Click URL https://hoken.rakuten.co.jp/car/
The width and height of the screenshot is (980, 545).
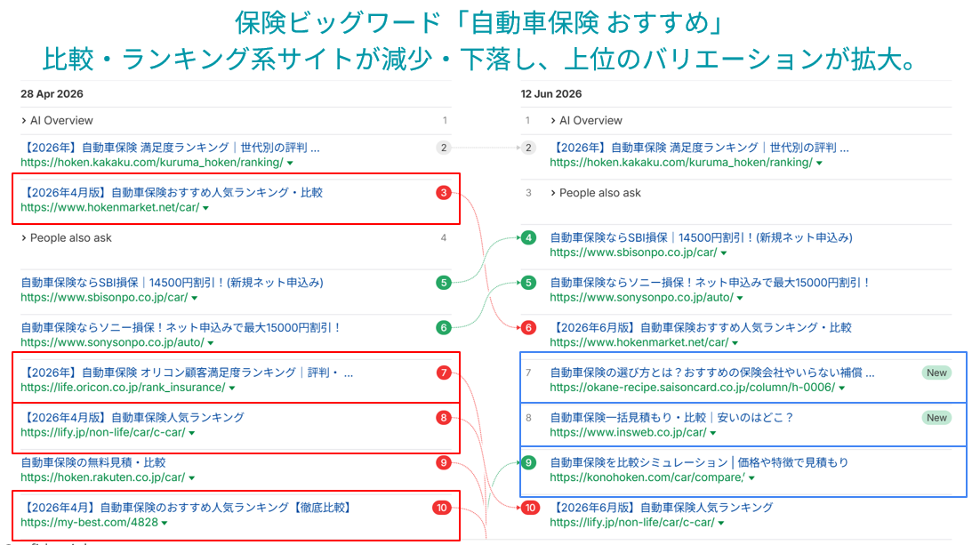(102, 477)
